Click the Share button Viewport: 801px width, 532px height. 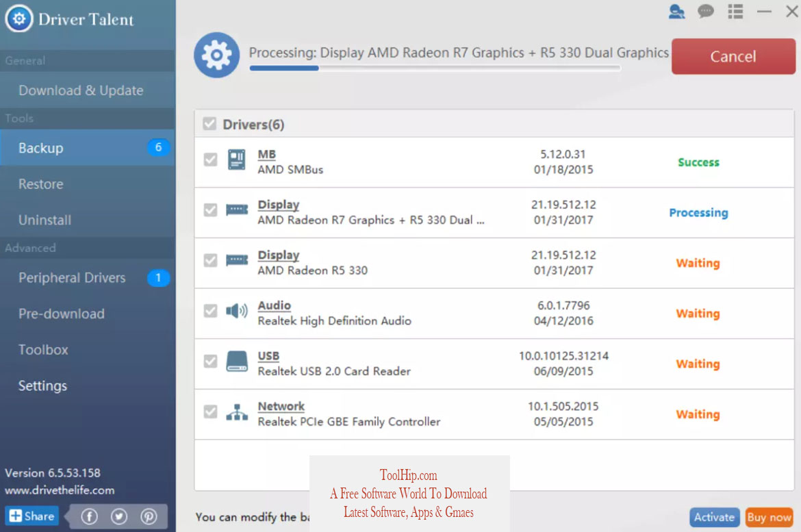[31, 516]
